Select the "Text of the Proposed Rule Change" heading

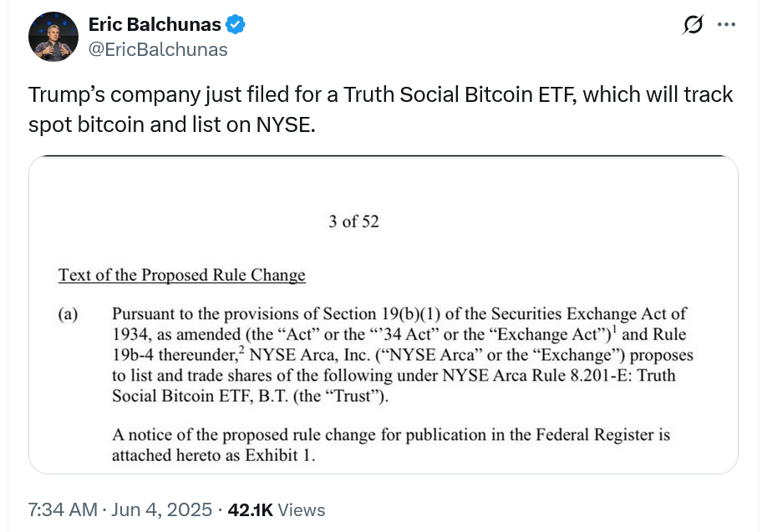point(182,275)
